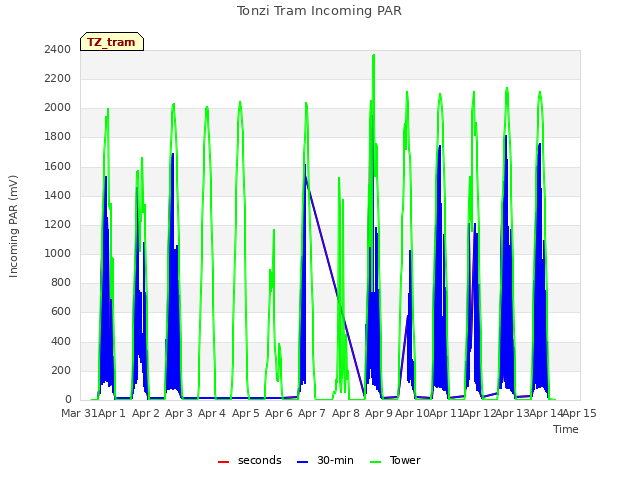The height and width of the screenshot is (480, 640).
Task: Click the x-axis label Time
Action: pyautogui.click(x=566, y=429)
